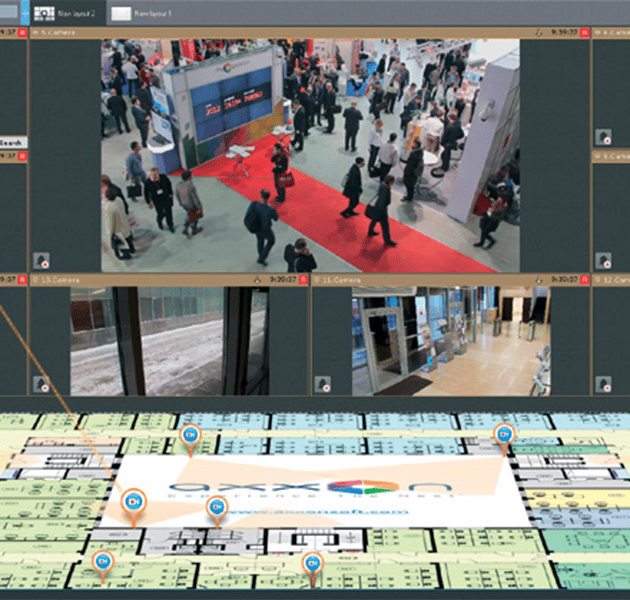This screenshot has height=600, width=630.
Task: Click red mode icon below the Search button
Action: 22,156
